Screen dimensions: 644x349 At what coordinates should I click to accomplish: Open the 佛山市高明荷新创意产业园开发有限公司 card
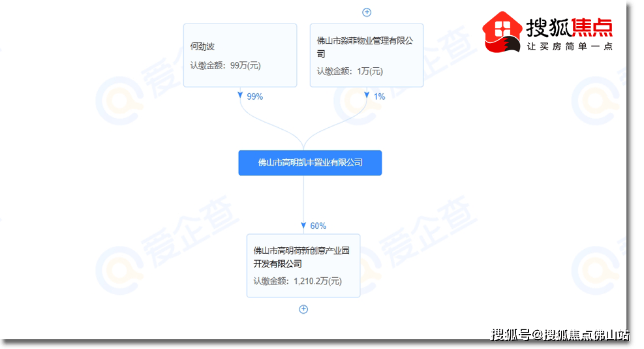[x=303, y=266]
